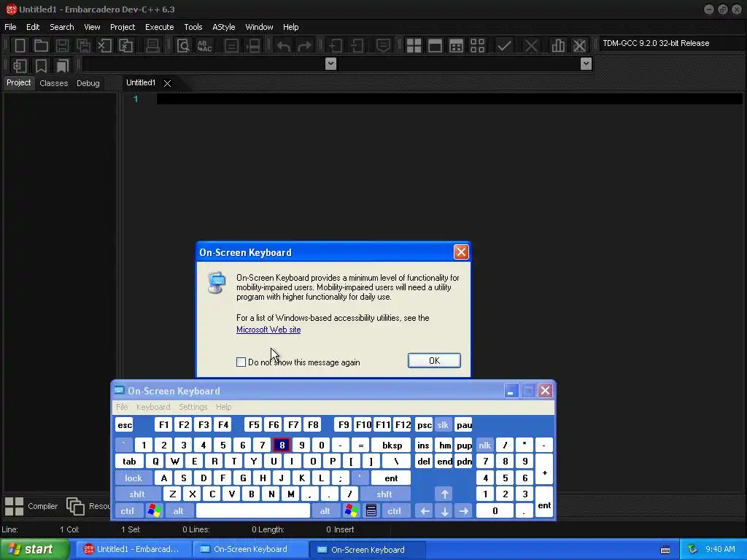Click the Redo arrow toolbar icon
This screenshot has width=747, height=560.
[x=304, y=46]
